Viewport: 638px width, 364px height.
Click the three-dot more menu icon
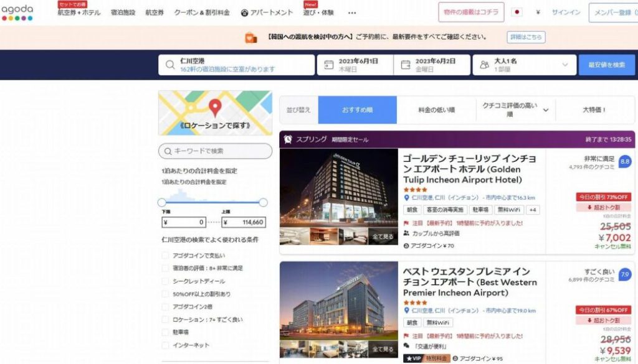pyautogui.click(x=352, y=12)
